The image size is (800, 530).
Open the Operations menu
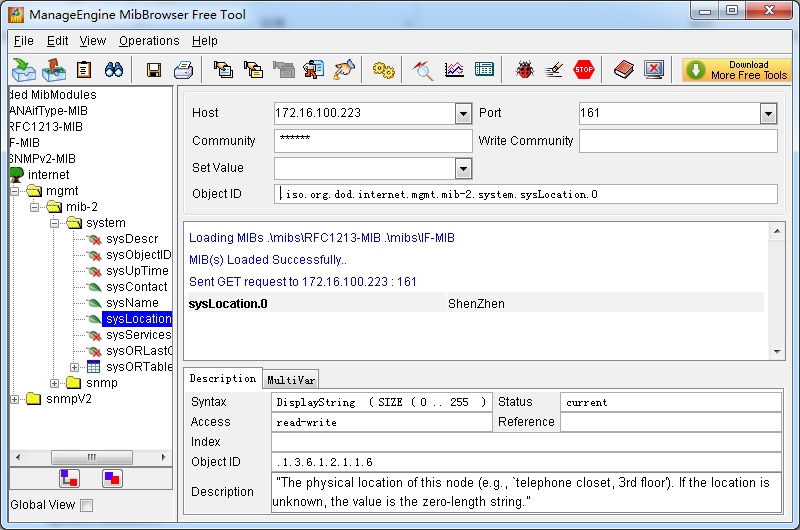[149, 41]
